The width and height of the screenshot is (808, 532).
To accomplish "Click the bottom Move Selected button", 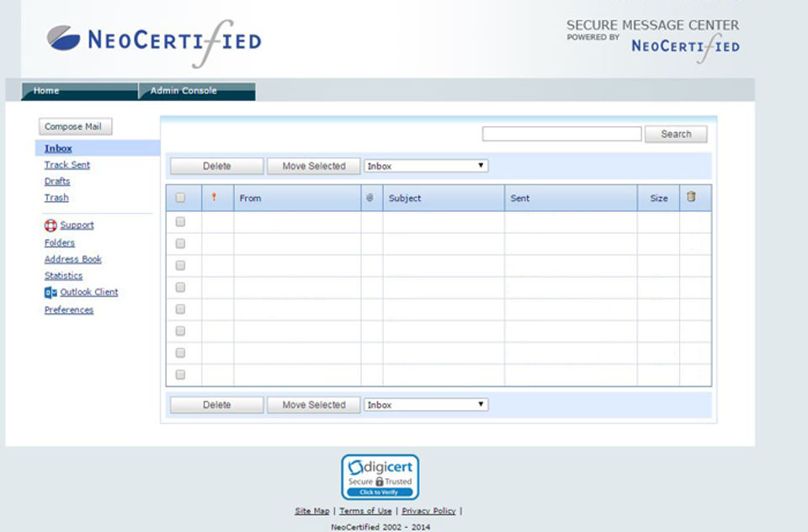I will pos(314,405).
